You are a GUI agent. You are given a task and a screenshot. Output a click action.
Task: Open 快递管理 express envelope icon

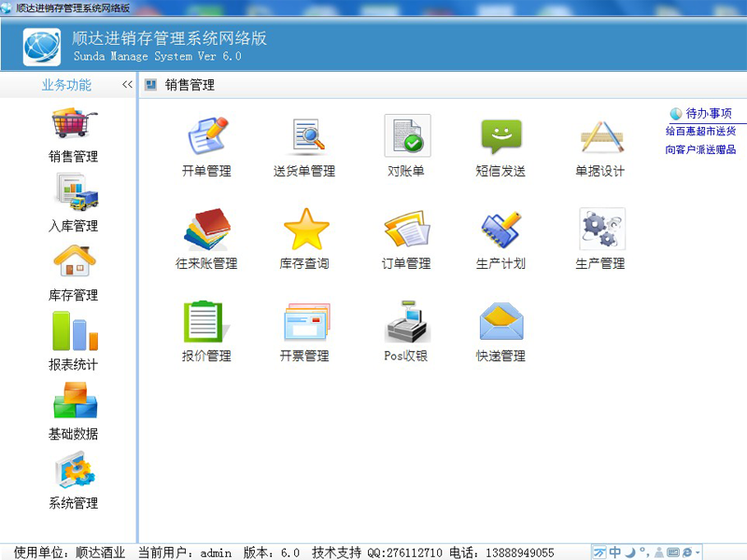[500, 322]
